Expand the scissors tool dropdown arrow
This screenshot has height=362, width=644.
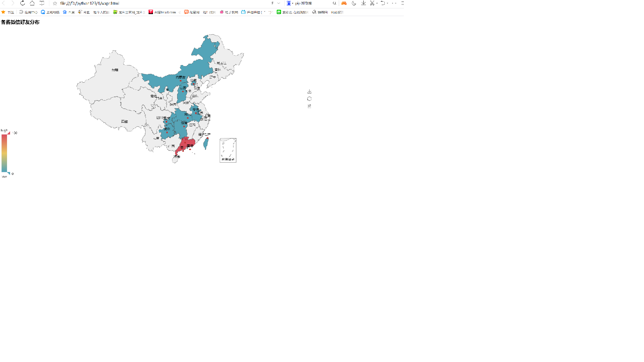tap(377, 3)
